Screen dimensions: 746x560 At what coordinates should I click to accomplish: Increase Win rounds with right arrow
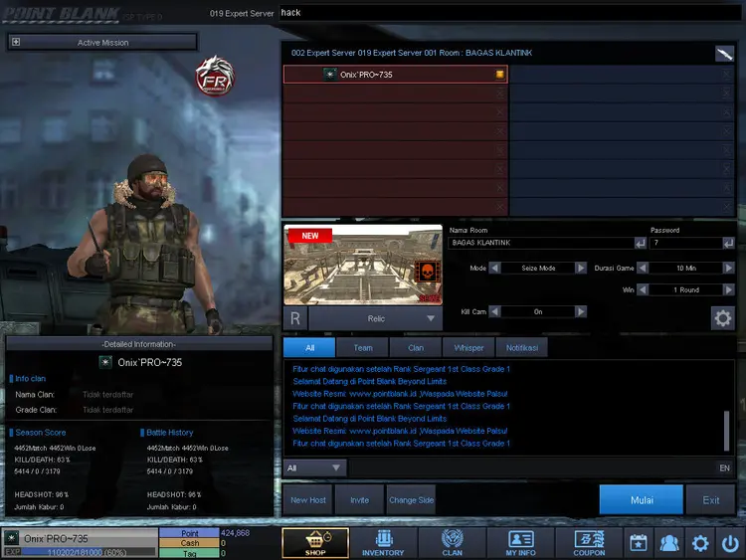(728, 289)
